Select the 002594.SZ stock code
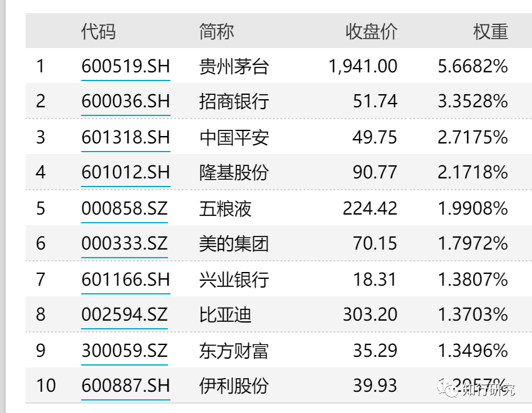 click(x=124, y=314)
